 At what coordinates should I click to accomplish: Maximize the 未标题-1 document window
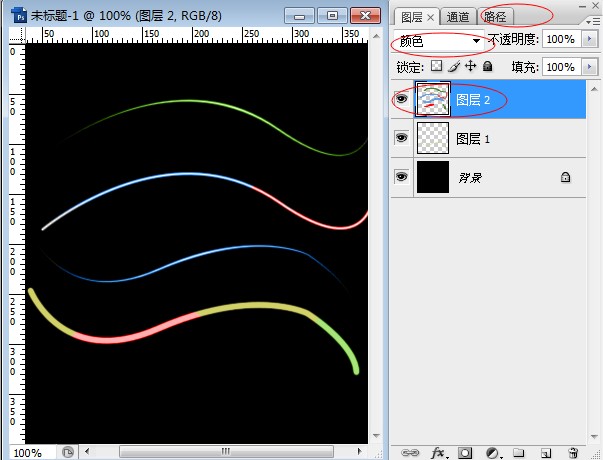click(x=332, y=16)
